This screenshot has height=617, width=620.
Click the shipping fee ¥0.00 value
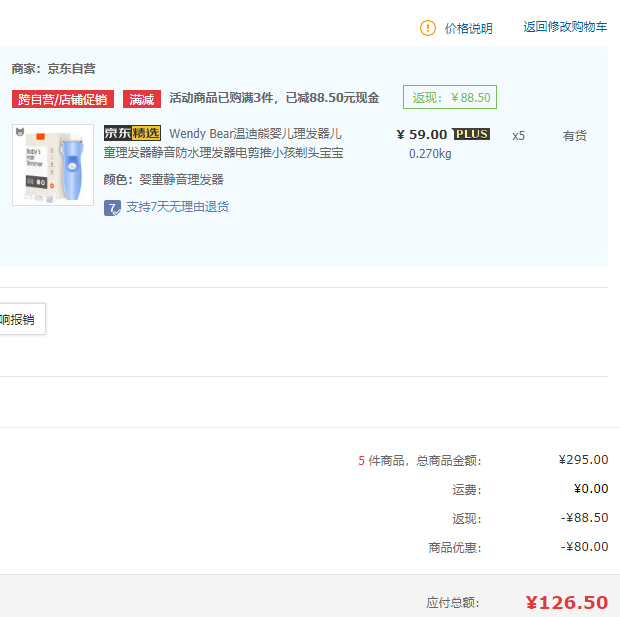[591, 488]
